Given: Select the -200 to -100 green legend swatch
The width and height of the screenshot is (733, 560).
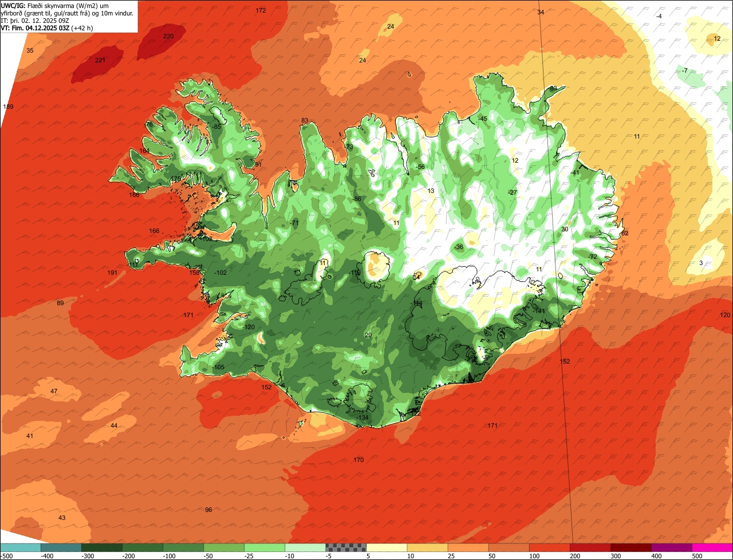Looking at the screenshot, I should (x=143, y=547).
